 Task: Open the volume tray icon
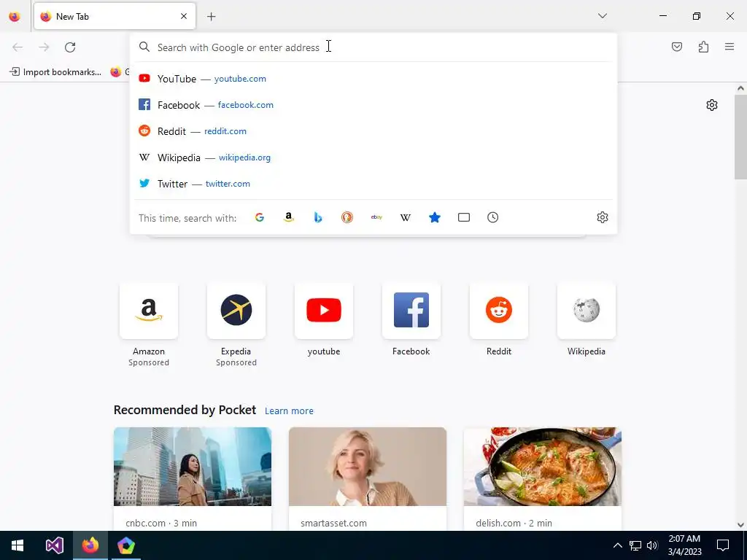click(x=652, y=545)
